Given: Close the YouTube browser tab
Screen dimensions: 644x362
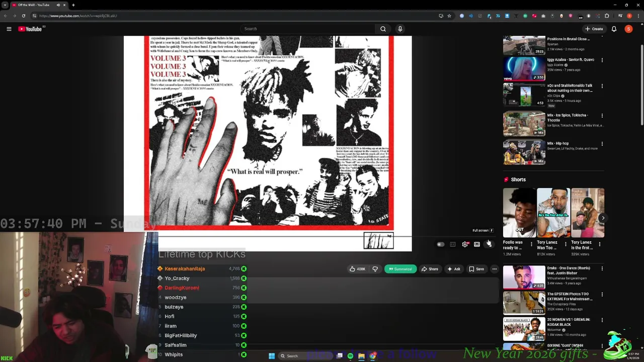Looking at the screenshot, I should click(64, 5).
